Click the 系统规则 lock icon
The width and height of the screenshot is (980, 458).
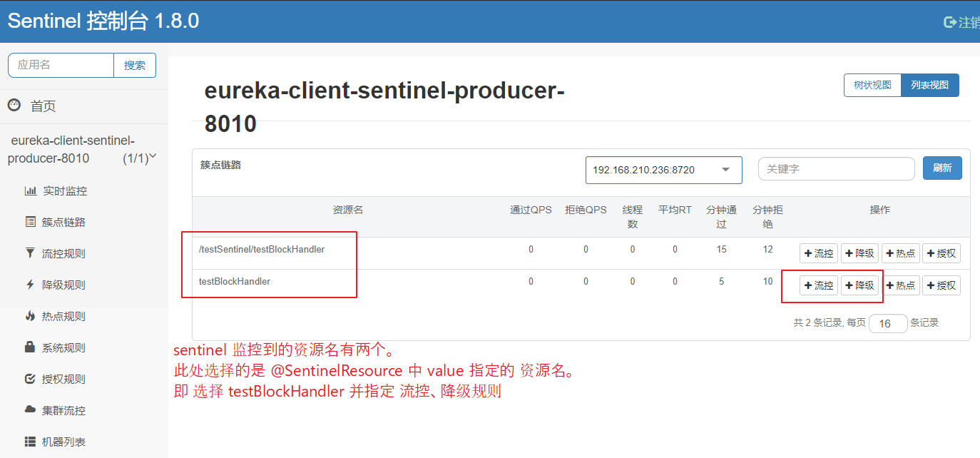tap(30, 347)
